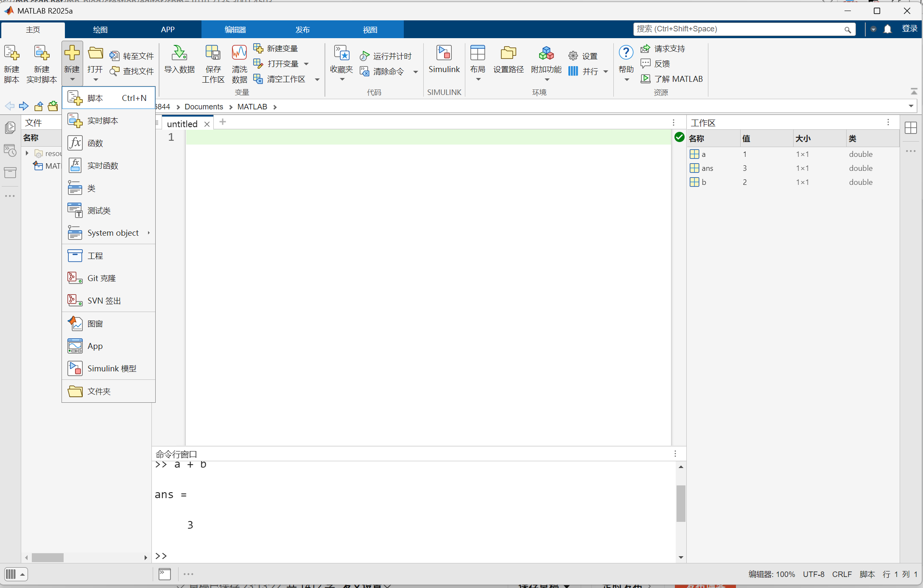
Task: Select Git 克隆 from the new menu
Action: [x=102, y=278]
